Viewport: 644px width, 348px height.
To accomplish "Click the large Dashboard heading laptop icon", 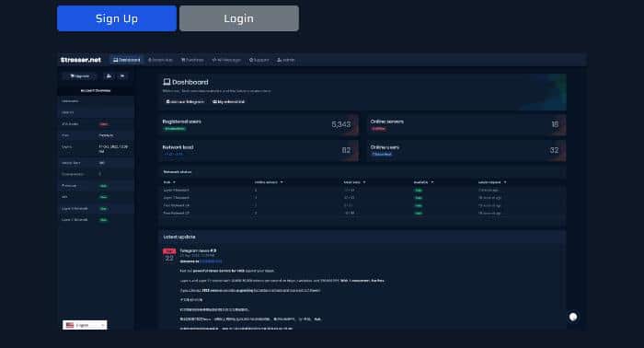I will (x=167, y=82).
